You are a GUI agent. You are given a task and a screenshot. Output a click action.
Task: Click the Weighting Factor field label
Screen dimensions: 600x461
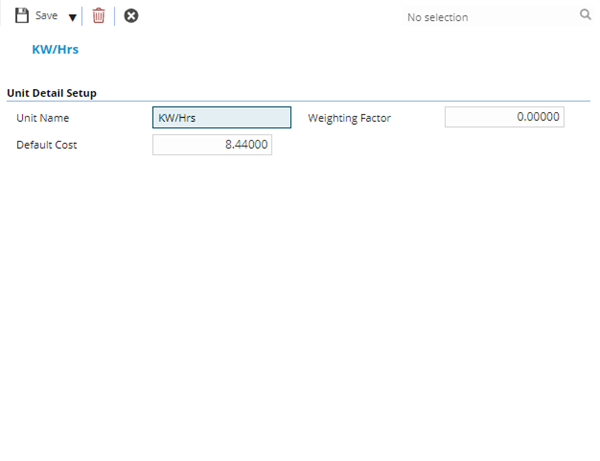pyautogui.click(x=349, y=118)
